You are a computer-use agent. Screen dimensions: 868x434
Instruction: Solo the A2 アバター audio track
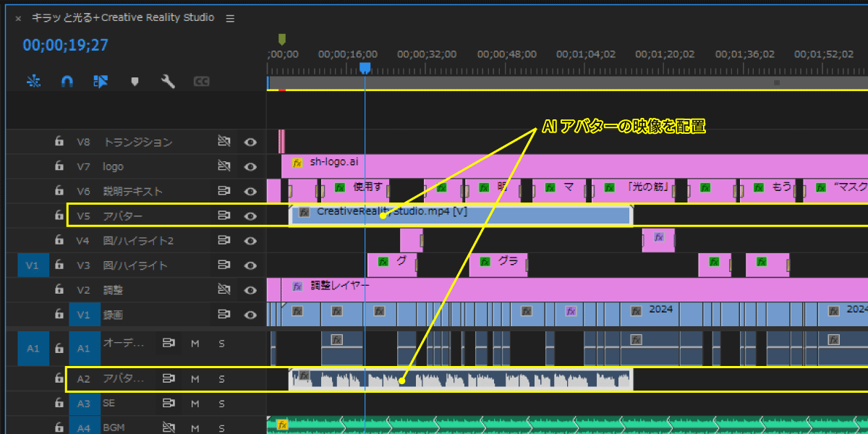[221, 378]
